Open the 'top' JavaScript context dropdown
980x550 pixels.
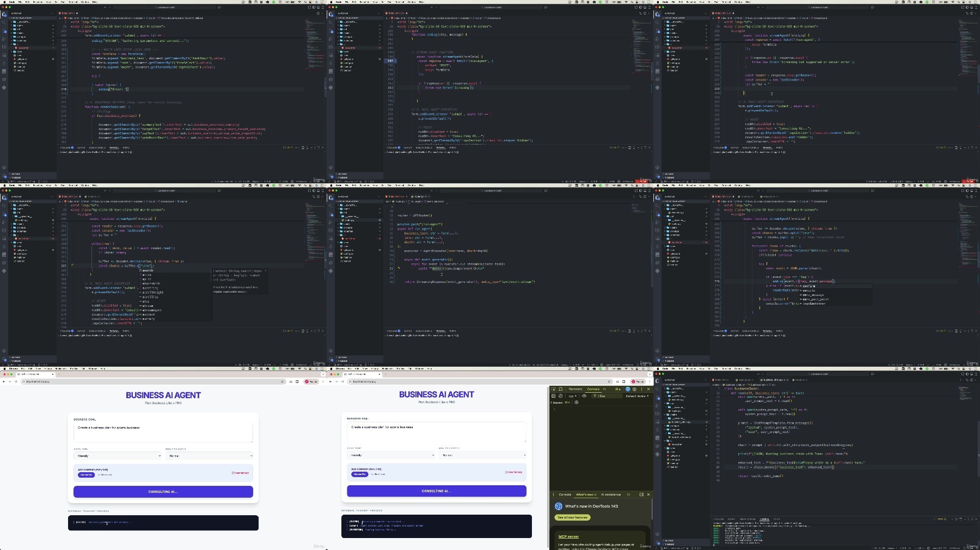pos(571,396)
